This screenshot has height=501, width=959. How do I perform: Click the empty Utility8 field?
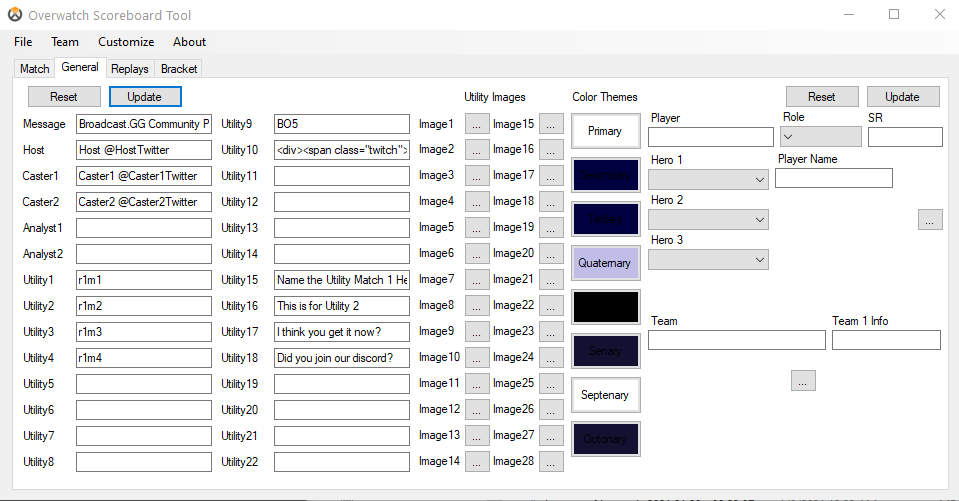pos(144,462)
